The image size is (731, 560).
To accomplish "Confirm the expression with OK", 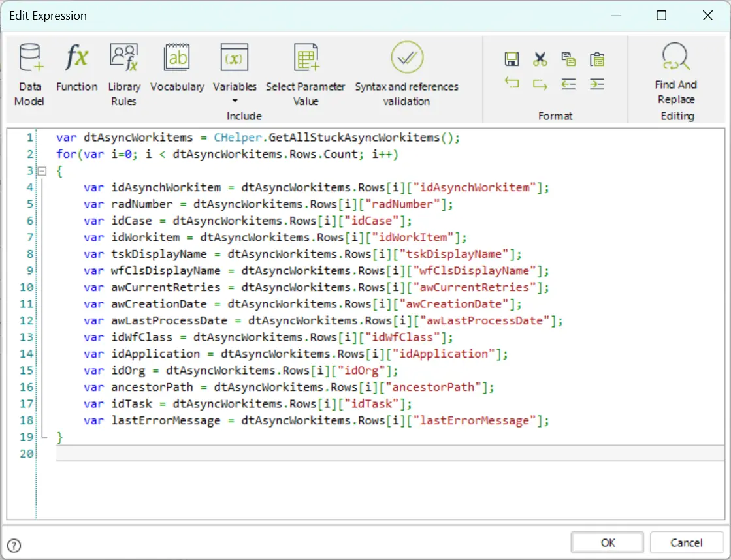I will (x=608, y=543).
